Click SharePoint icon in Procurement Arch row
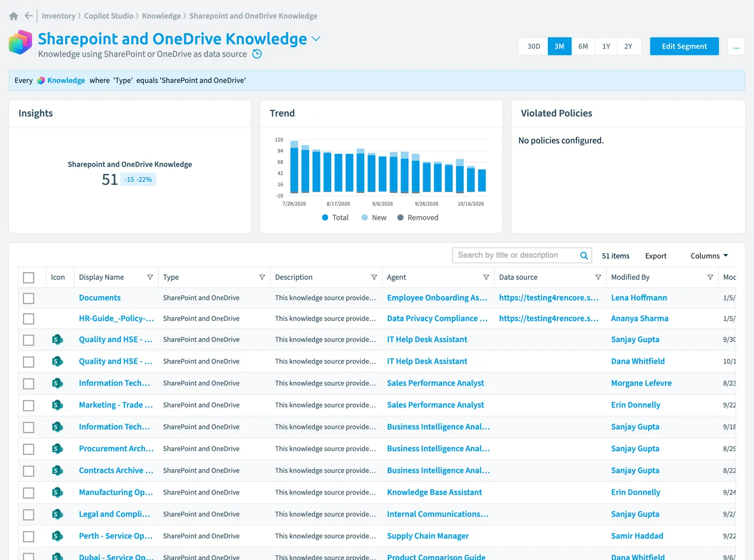The image size is (754, 560). 57,449
